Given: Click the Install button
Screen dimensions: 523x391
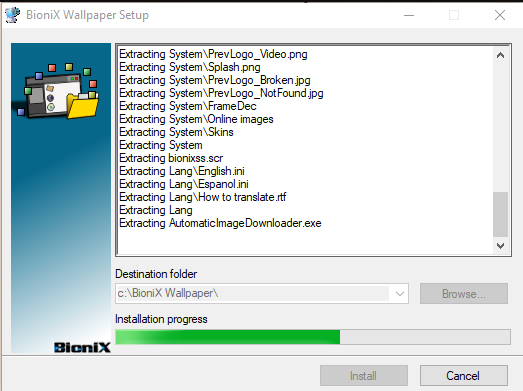Looking at the screenshot, I should [x=364, y=376].
